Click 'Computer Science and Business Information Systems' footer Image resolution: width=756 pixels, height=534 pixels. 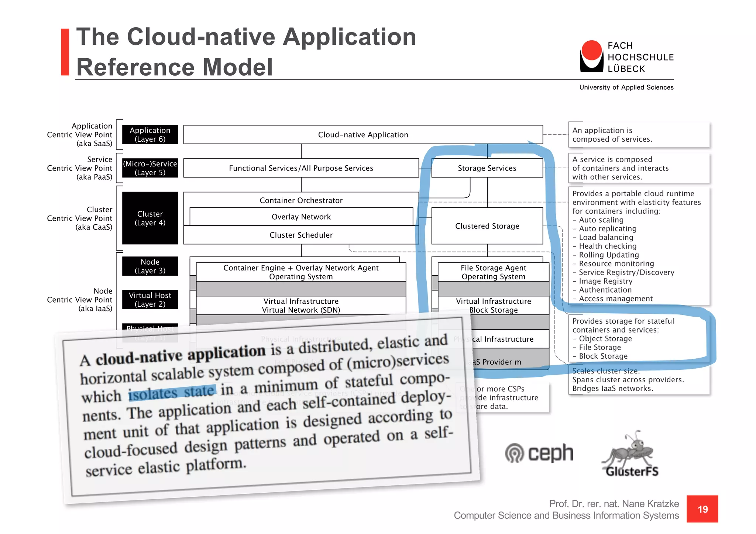(x=566, y=516)
